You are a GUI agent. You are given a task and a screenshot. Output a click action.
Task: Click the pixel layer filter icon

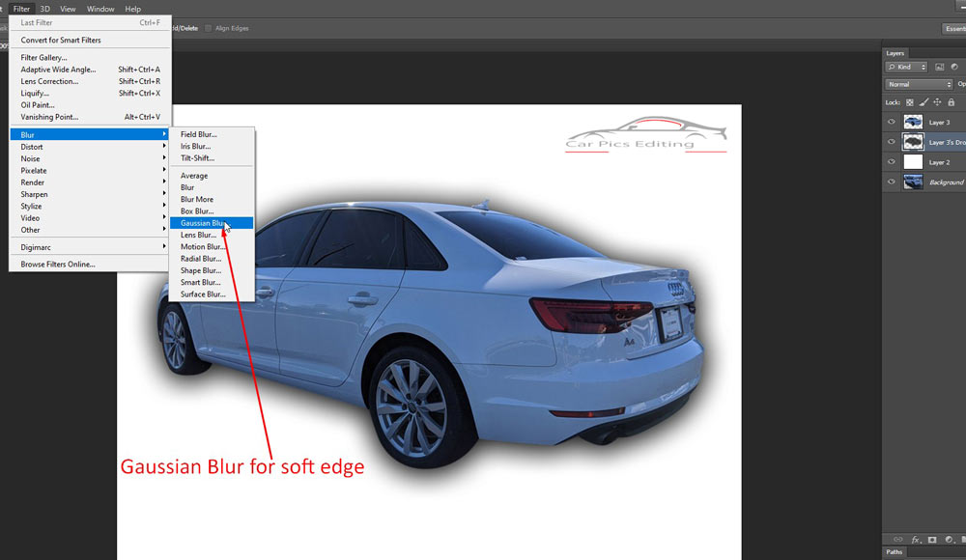tap(940, 67)
